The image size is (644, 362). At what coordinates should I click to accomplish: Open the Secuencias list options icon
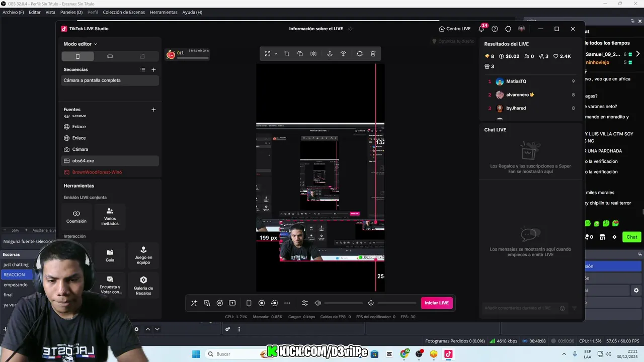pos(143,70)
